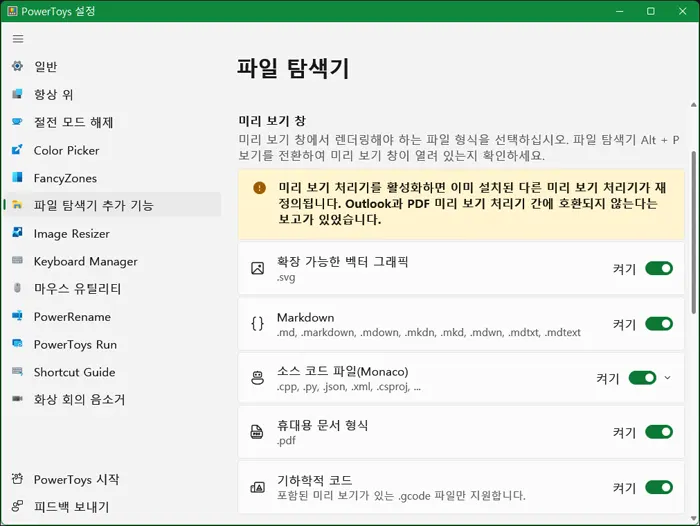Screen dimensions: 700x526
Task: Click the PowerRename icon
Action: click(17, 316)
